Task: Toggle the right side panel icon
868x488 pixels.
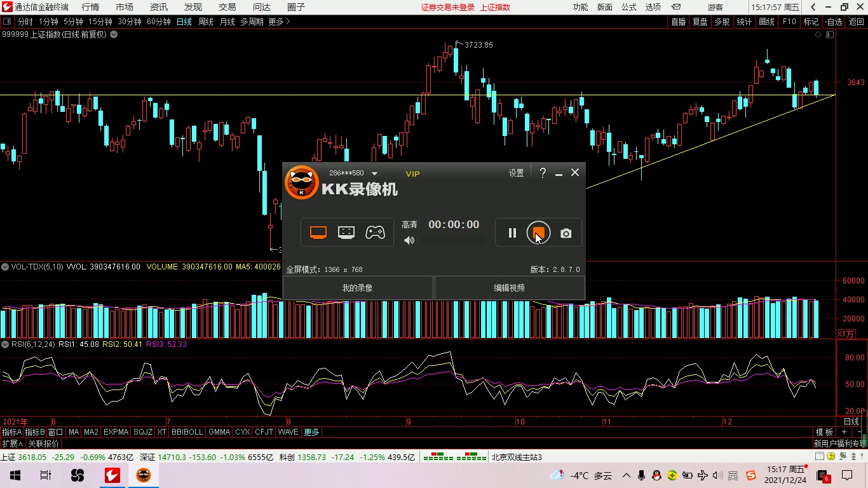Action: pyautogui.click(x=831, y=35)
